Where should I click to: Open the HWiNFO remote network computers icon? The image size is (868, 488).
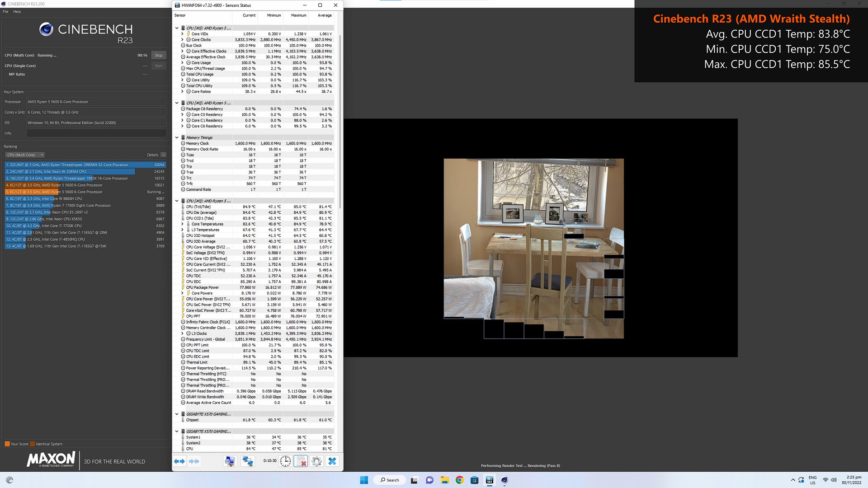pyautogui.click(x=247, y=461)
